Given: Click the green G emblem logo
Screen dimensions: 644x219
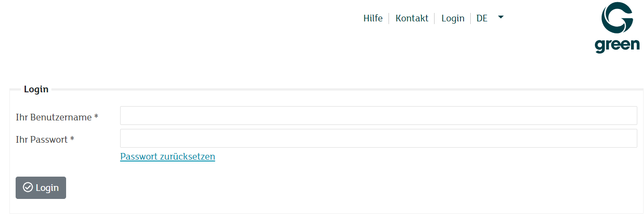Looking at the screenshot, I should (x=617, y=18).
